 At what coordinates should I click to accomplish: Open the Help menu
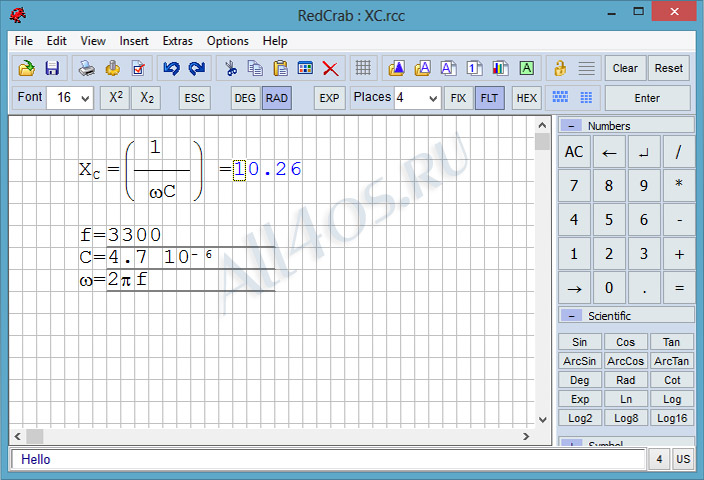(275, 41)
